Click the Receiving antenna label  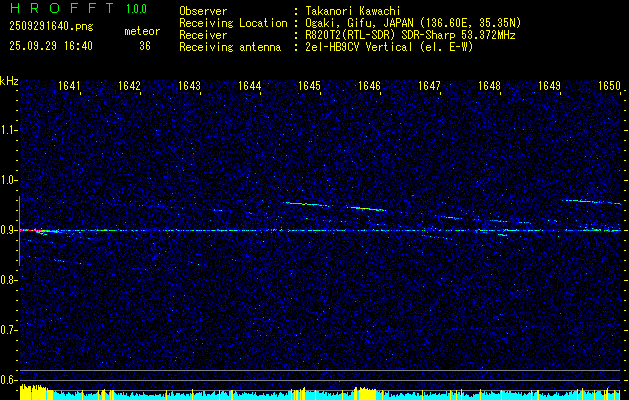[x=230, y=47]
